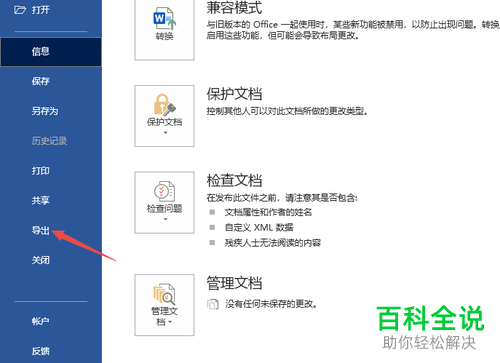Open the 管理文档 dropdown button
The height and width of the screenshot is (363, 500).
click(164, 305)
